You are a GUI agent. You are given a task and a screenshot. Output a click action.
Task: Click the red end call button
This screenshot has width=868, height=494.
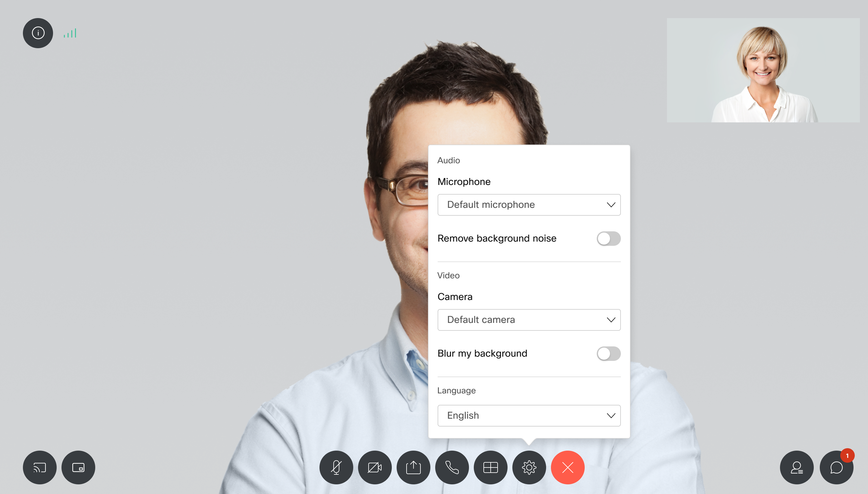click(x=568, y=467)
